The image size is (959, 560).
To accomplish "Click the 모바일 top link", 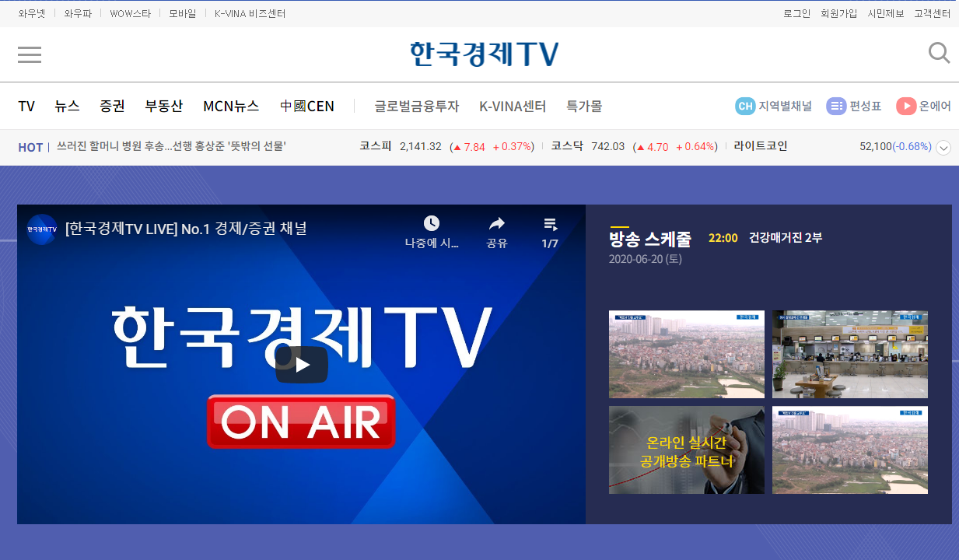I will click(183, 13).
